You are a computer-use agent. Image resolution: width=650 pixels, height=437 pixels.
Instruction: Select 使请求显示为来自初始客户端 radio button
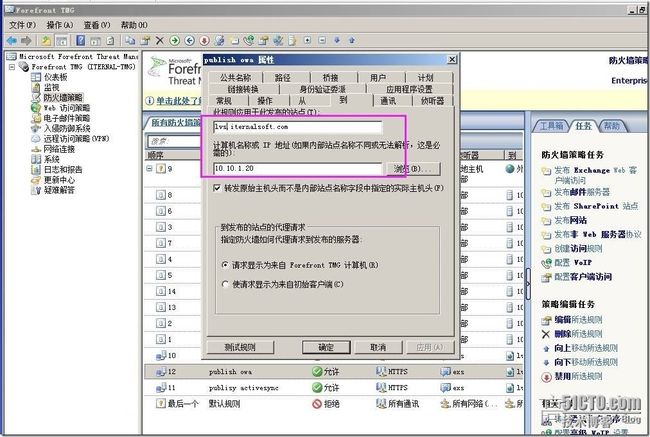tap(225, 284)
